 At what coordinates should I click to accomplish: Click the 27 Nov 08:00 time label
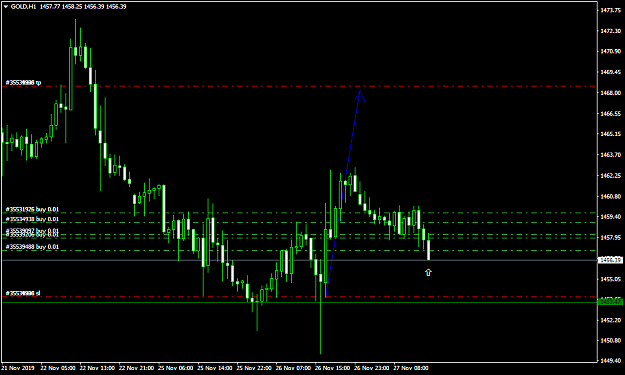pyautogui.click(x=411, y=368)
